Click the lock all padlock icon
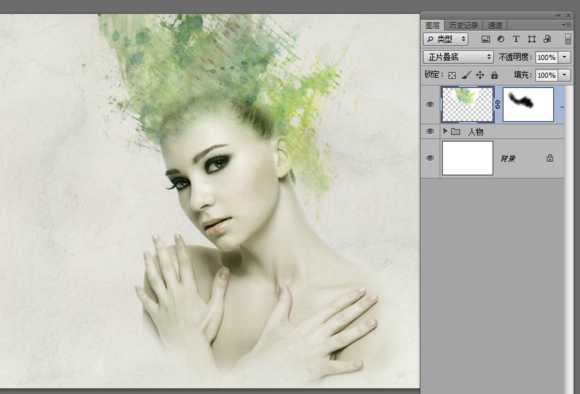 coord(494,75)
